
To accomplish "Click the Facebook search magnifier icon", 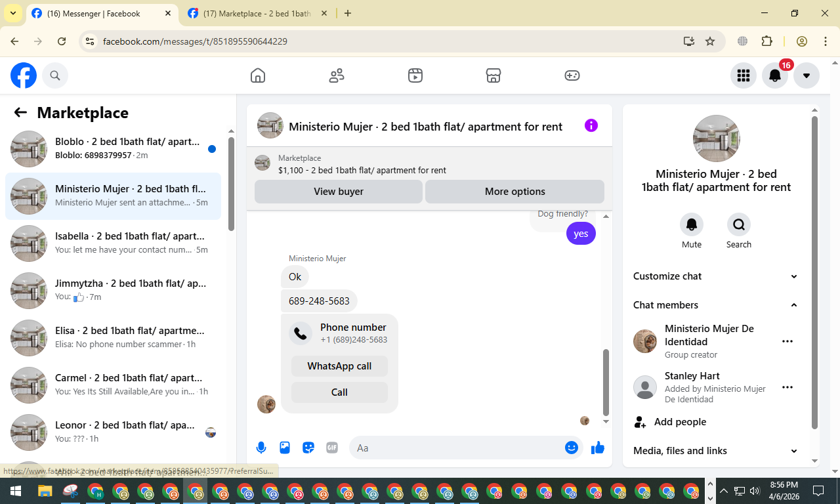I will [55, 75].
